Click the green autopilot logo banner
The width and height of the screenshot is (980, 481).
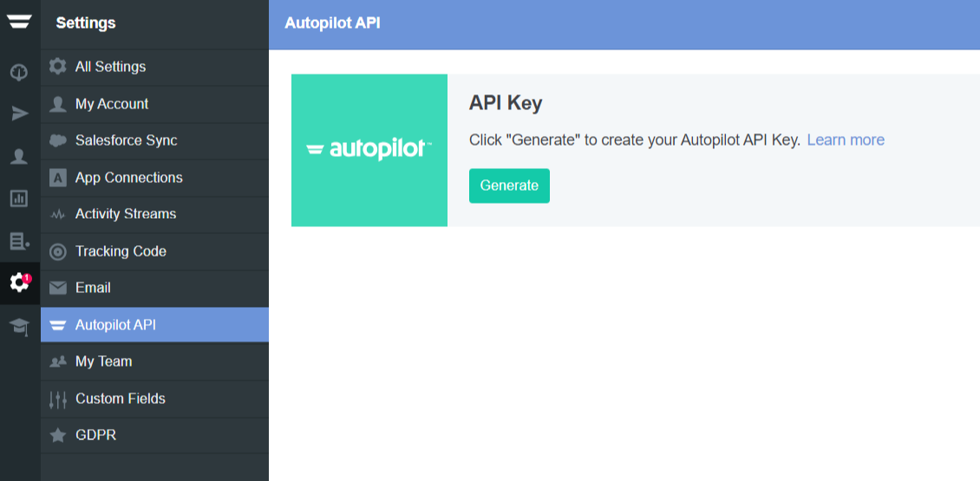[x=369, y=151]
